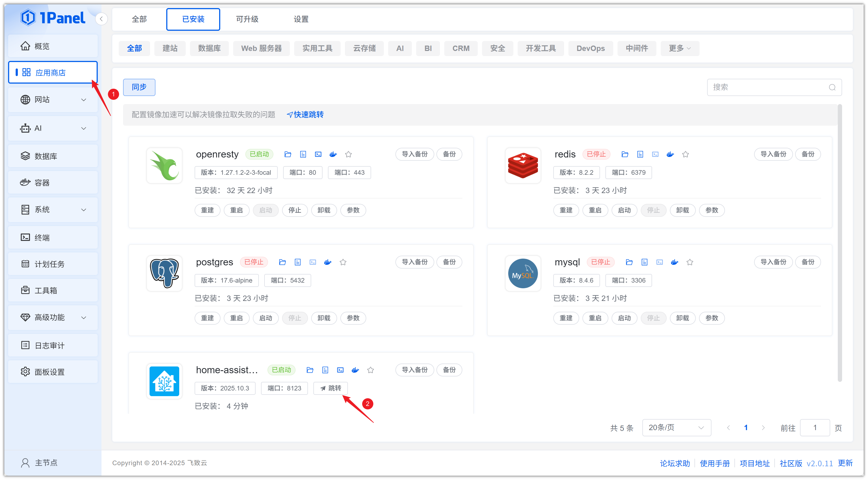Click the app list vertical scrollbar

(839, 242)
